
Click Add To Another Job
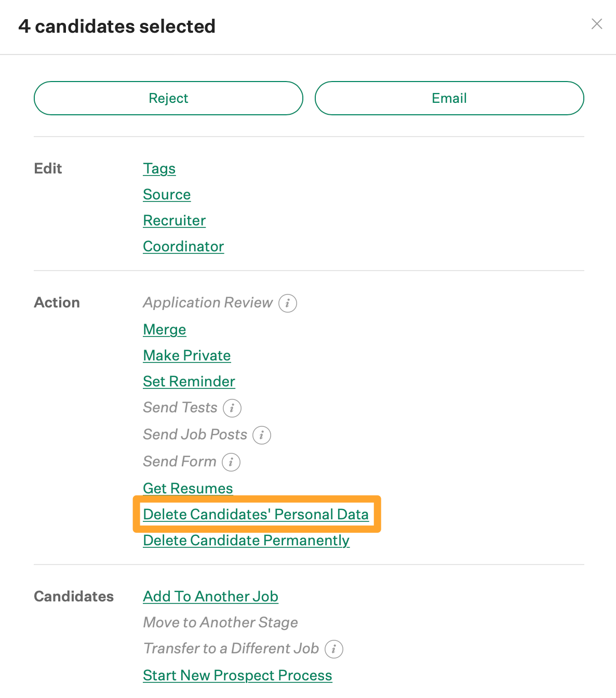210,597
